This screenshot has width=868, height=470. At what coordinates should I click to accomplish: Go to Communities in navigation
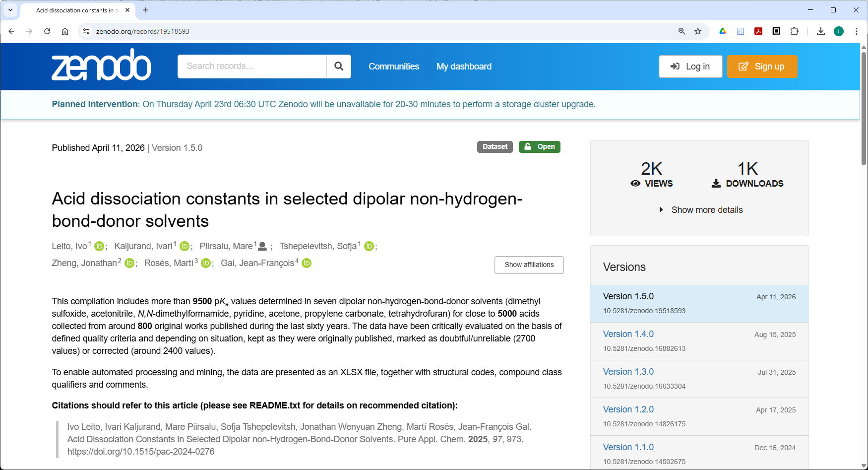pyautogui.click(x=393, y=67)
